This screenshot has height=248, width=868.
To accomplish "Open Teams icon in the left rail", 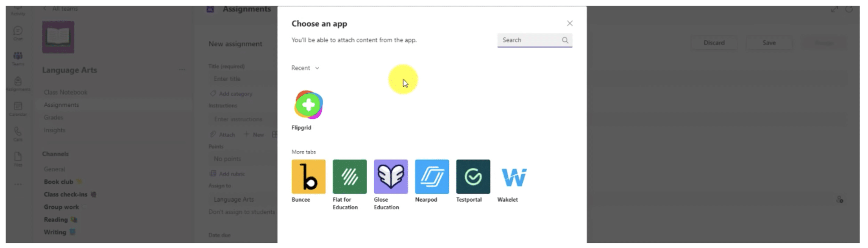I will (x=18, y=58).
